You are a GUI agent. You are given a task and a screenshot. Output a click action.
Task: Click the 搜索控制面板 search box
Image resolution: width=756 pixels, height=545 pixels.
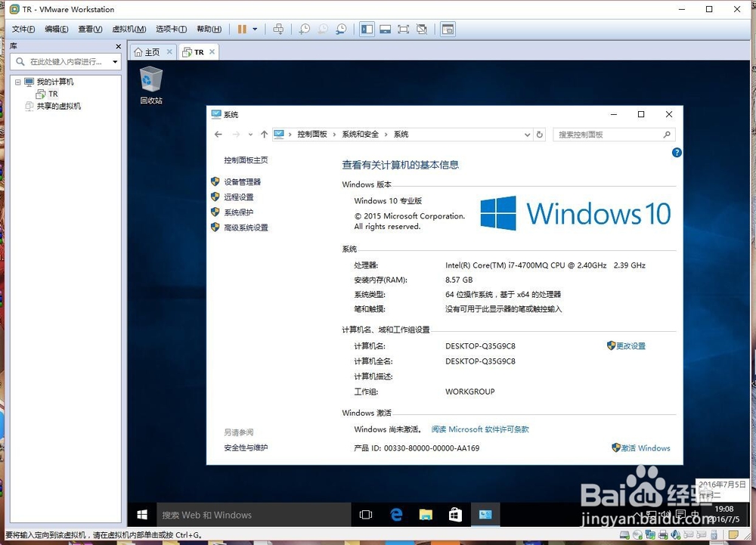coord(614,135)
